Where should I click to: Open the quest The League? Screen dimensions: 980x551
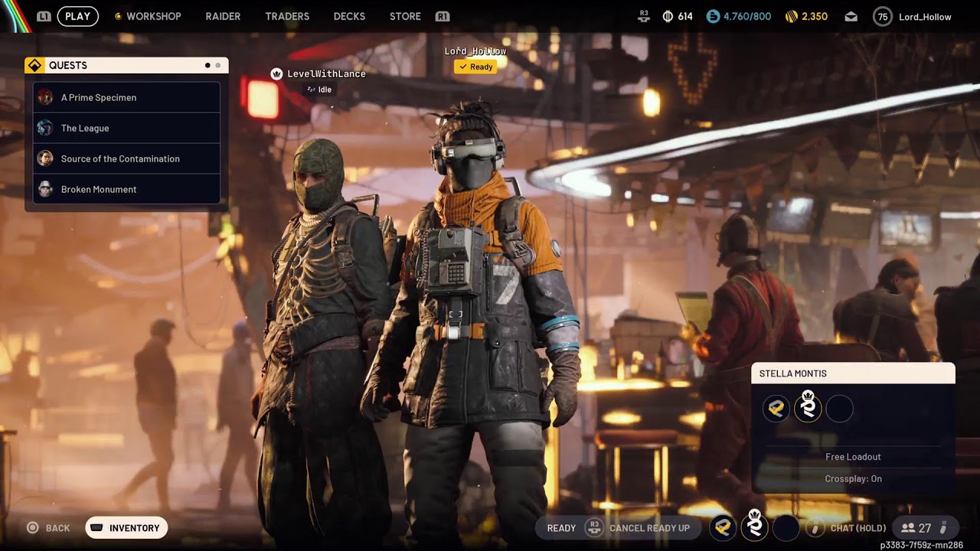[126, 128]
